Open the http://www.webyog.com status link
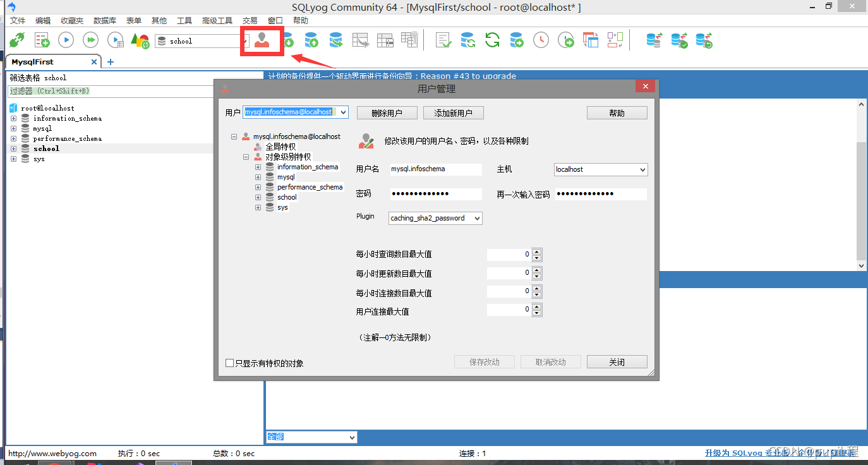The image size is (868, 465). [52, 454]
